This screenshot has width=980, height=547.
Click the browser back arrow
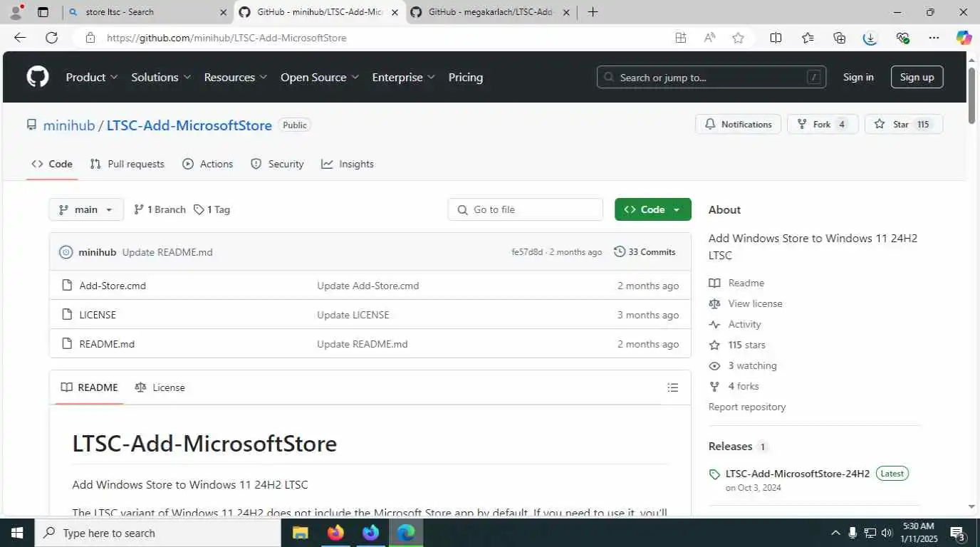[x=20, y=38]
